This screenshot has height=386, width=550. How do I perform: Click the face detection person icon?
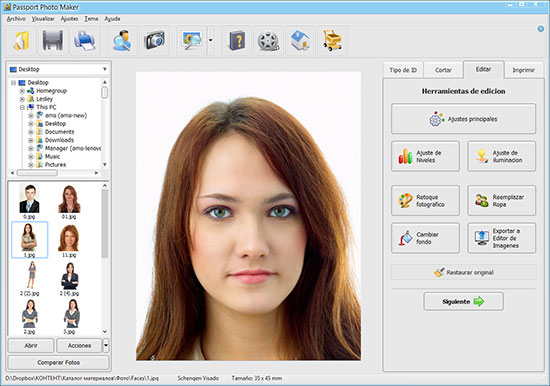122,40
